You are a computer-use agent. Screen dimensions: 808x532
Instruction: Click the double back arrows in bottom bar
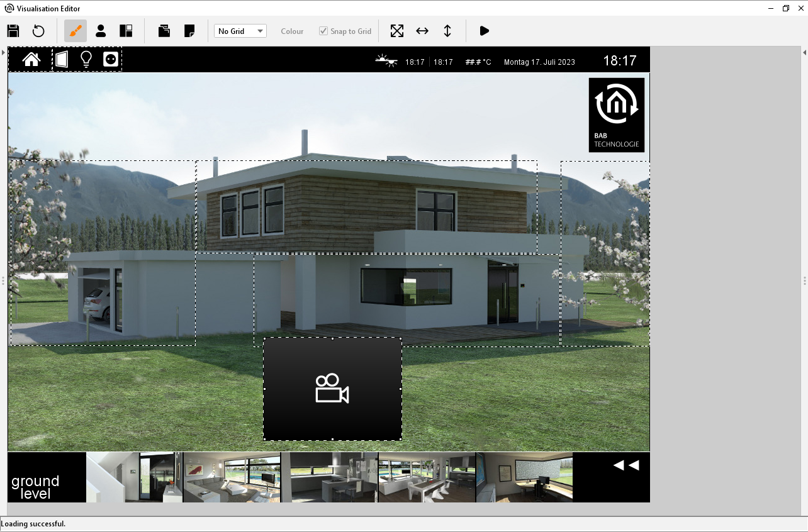[626, 465]
